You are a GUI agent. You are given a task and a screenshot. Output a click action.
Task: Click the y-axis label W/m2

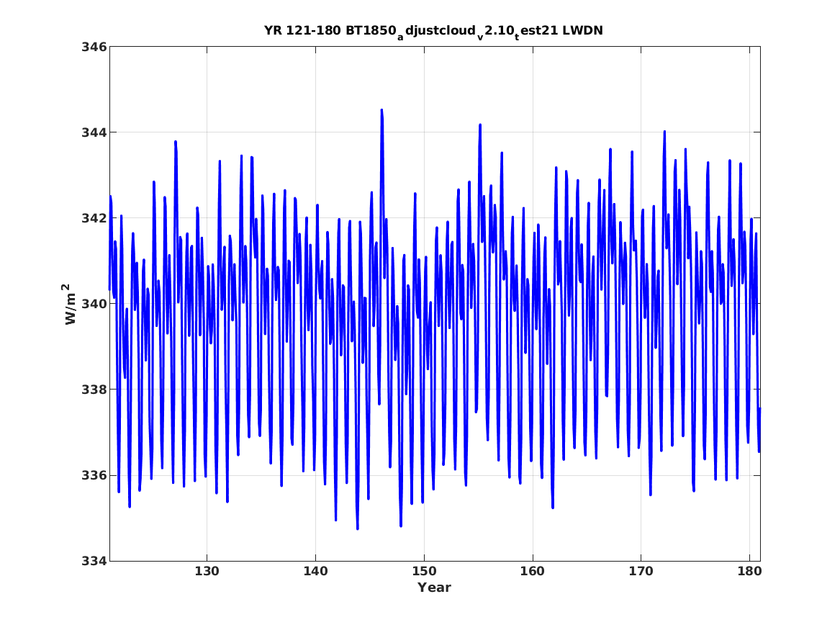[x=70, y=304]
